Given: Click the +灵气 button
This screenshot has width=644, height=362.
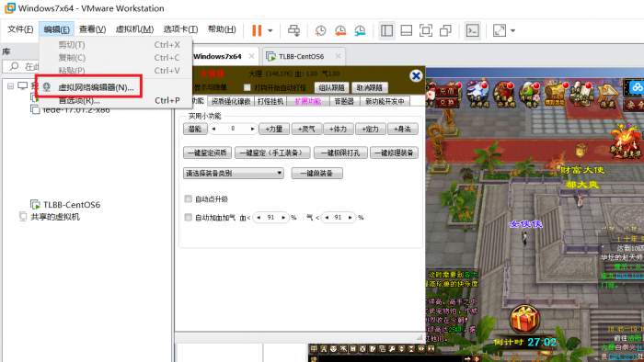Looking at the screenshot, I should (x=306, y=129).
